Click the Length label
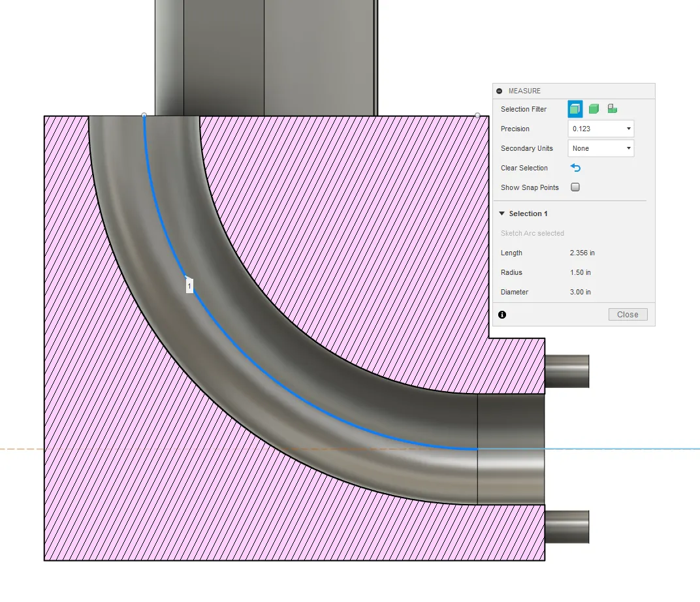 tap(511, 253)
